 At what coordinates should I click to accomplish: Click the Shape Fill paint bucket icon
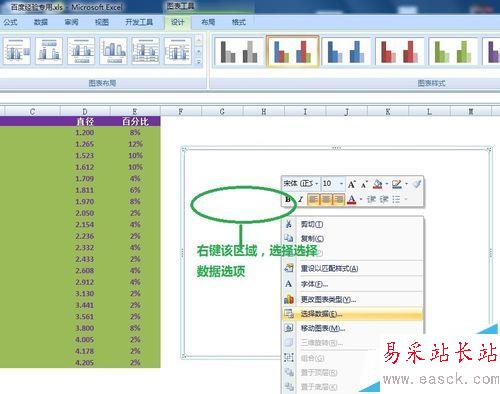tap(377, 184)
